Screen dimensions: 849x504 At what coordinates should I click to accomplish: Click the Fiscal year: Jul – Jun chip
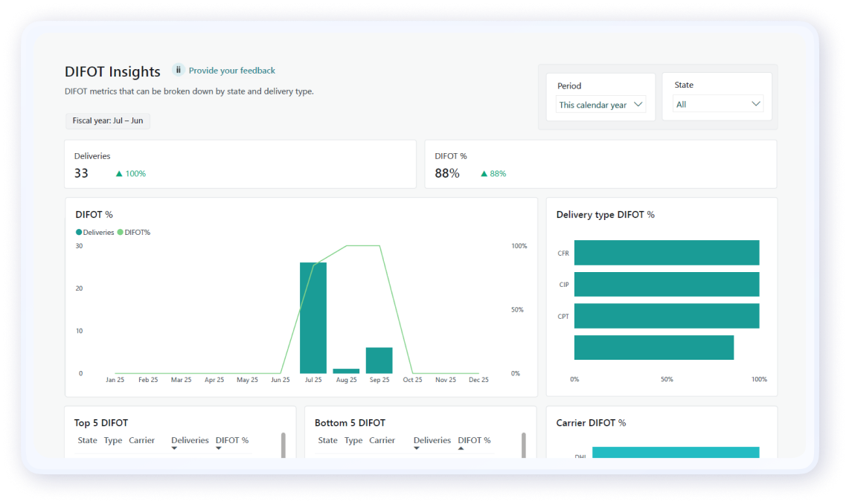click(x=107, y=120)
